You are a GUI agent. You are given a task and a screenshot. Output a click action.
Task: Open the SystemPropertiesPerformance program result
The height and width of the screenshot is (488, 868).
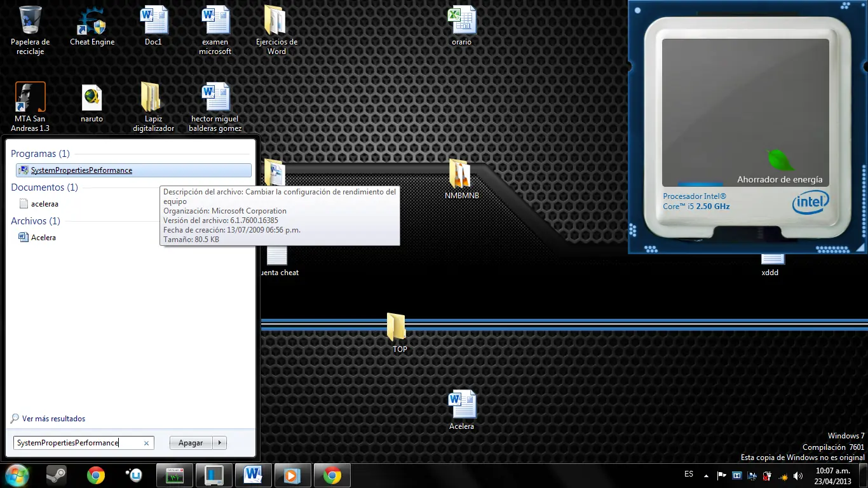coord(133,170)
